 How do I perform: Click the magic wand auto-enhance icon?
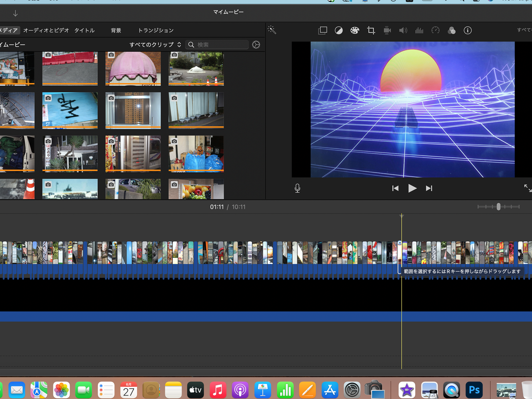point(272,30)
